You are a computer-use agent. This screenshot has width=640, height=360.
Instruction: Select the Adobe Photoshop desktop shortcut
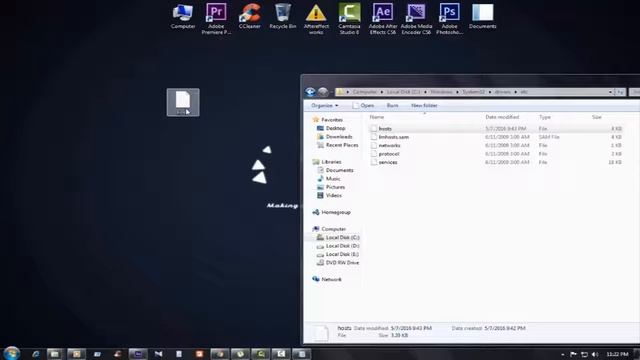coord(449,18)
